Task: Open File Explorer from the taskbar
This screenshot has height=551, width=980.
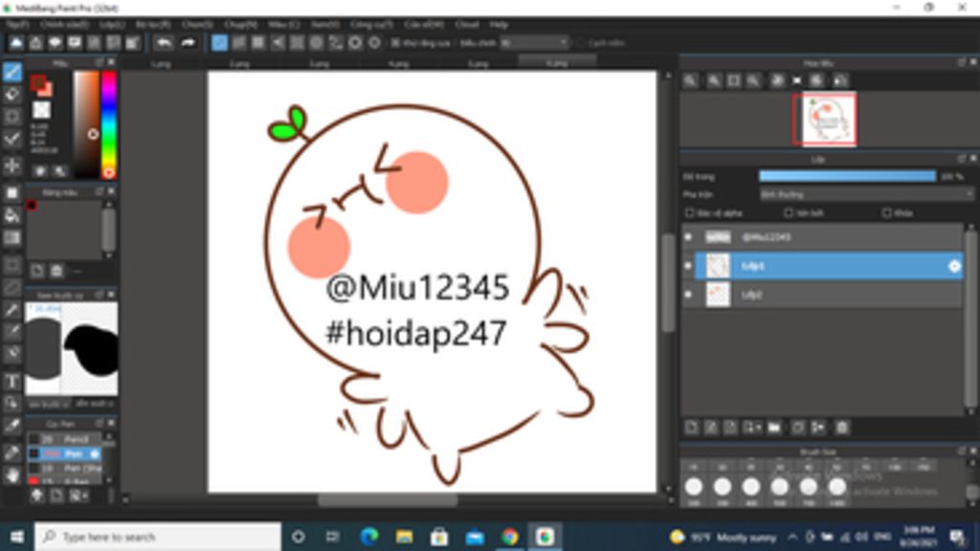Action: (405, 537)
